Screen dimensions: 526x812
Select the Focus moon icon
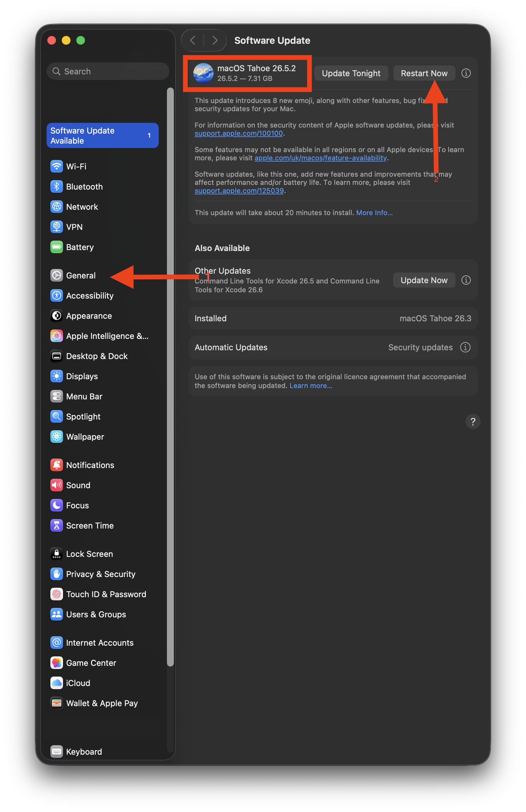pyautogui.click(x=57, y=505)
